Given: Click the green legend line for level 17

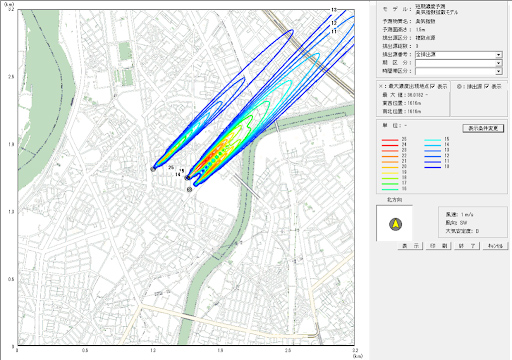Looking at the screenshot, I should [390, 183].
